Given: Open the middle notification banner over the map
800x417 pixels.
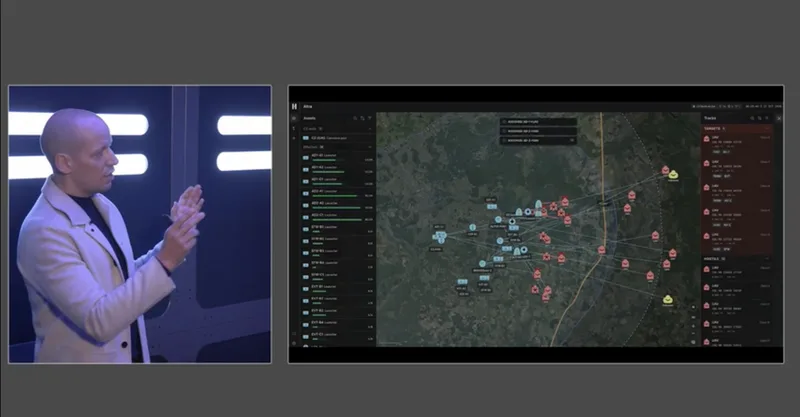Looking at the screenshot, I should click(x=538, y=131).
